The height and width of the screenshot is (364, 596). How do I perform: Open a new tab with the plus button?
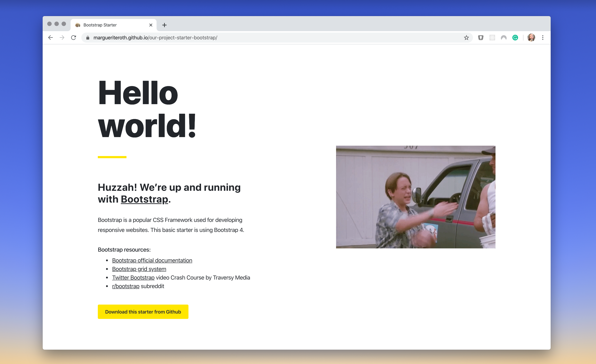[164, 25]
